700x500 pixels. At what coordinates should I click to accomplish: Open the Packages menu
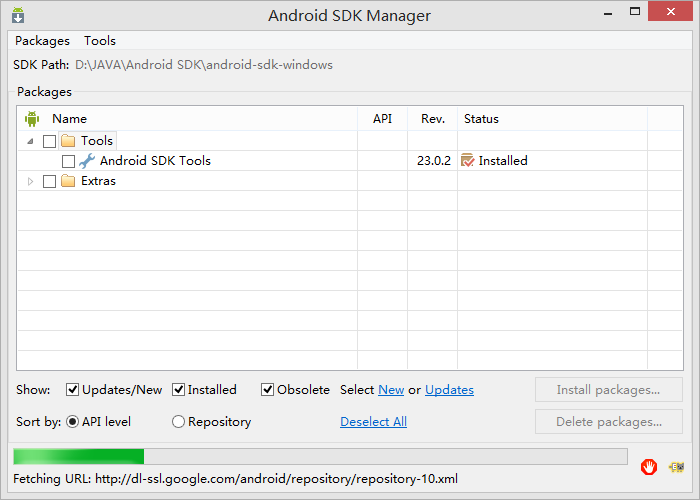tap(42, 41)
